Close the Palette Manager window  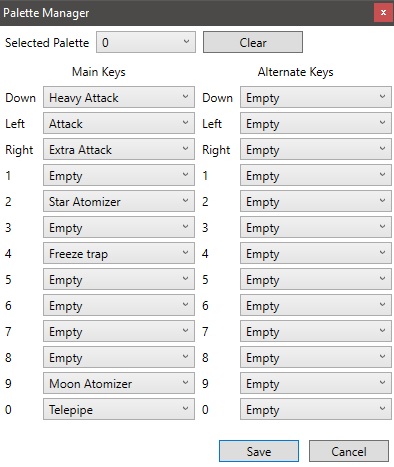click(x=383, y=13)
